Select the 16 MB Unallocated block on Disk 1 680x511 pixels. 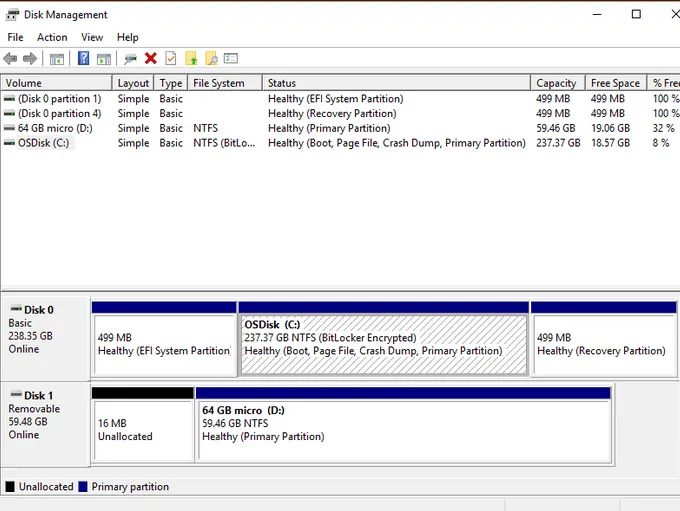[143, 430]
